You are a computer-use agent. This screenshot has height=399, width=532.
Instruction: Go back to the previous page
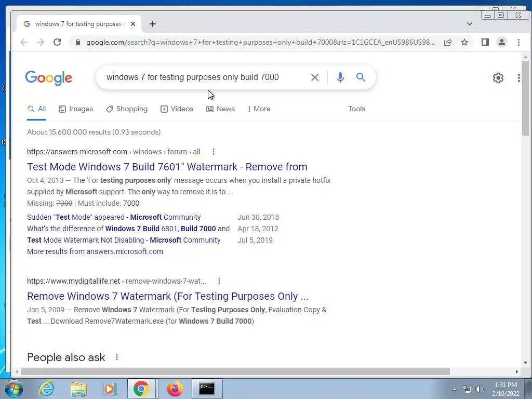coord(24,42)
